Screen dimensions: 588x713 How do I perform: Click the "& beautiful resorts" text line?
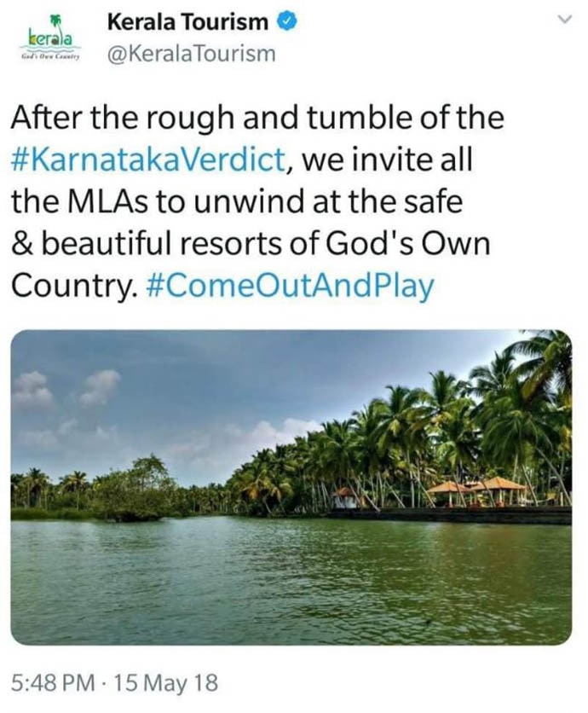click(252, 243)
